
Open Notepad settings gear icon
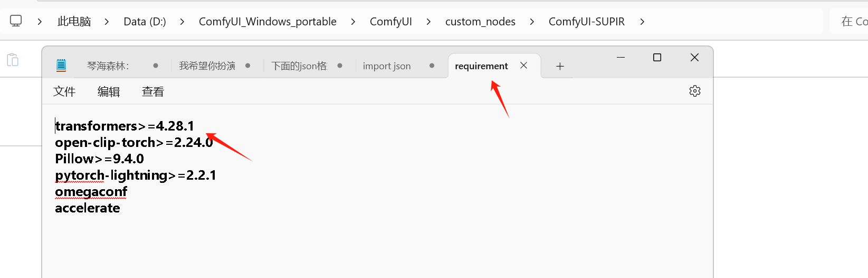click(695, 91)
